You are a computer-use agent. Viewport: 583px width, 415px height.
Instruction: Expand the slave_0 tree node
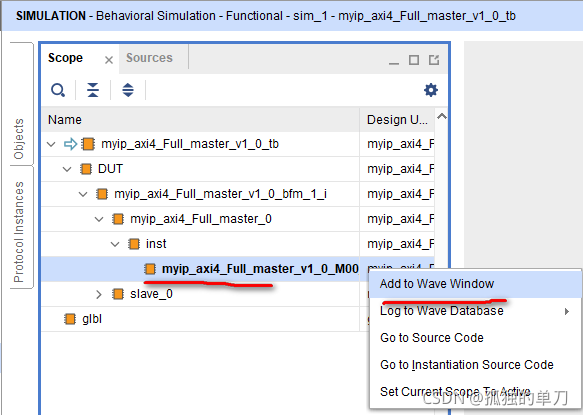[99, 295]
